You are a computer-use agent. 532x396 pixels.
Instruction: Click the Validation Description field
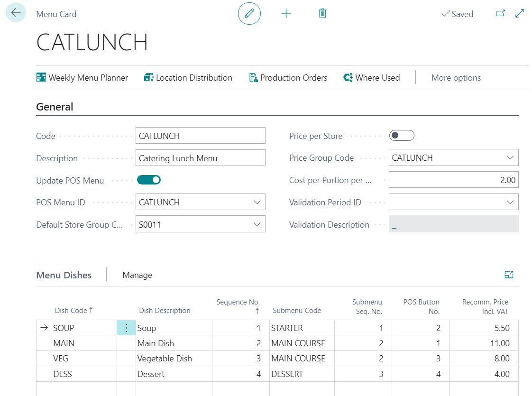tap(454, 224)
